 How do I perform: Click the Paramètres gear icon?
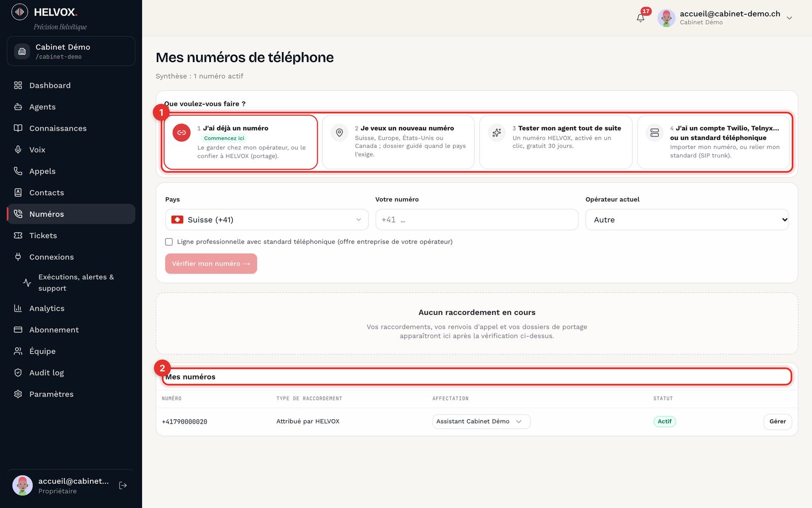pyautogui.click(x=18, y=394)
